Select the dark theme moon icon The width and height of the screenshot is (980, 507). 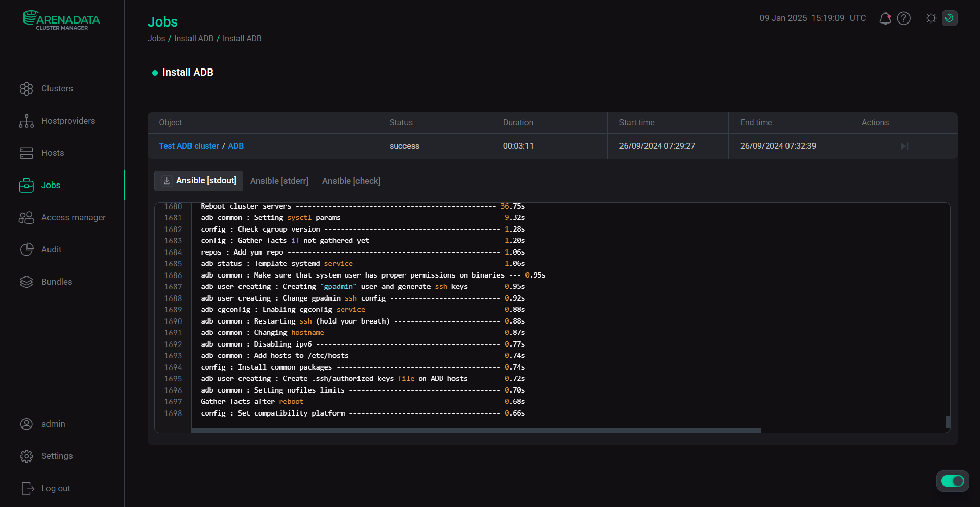pyautogui.click(x=949, y=18)
